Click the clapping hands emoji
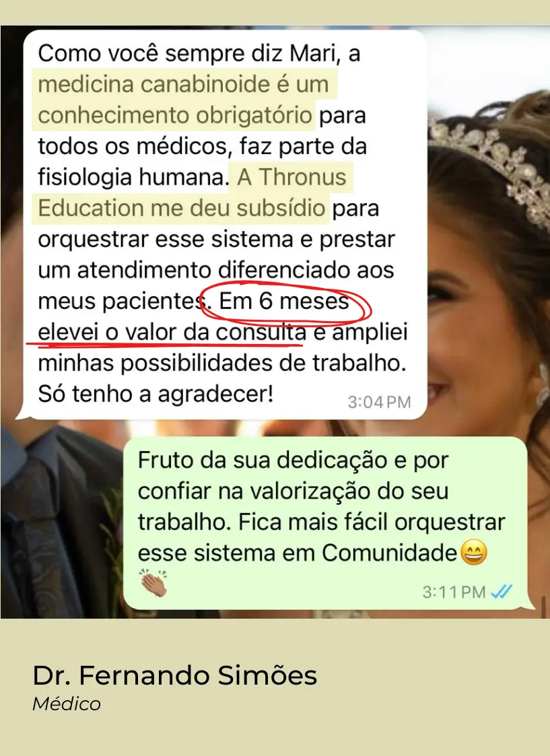The height and width of the screenshot is (756, 550). point(153,583)
